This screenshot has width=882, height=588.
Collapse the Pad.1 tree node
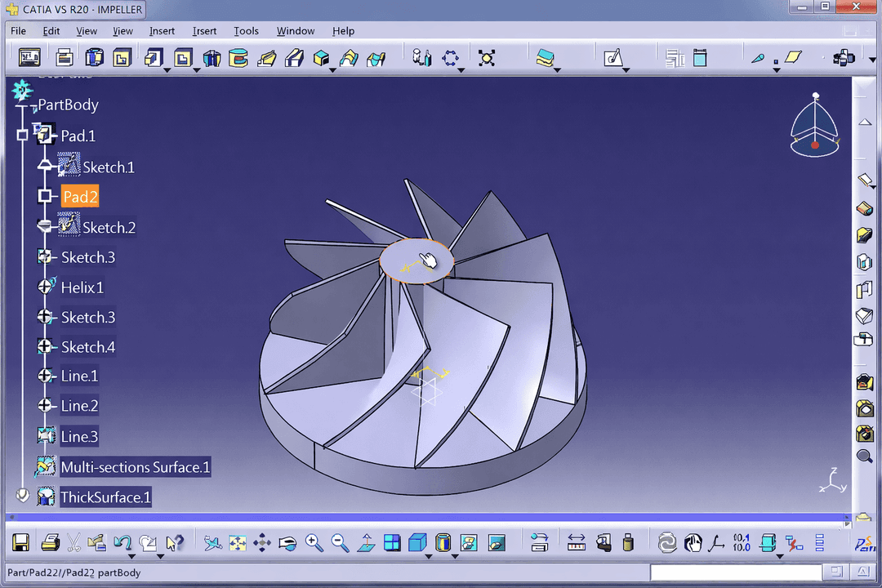(22, 135)
